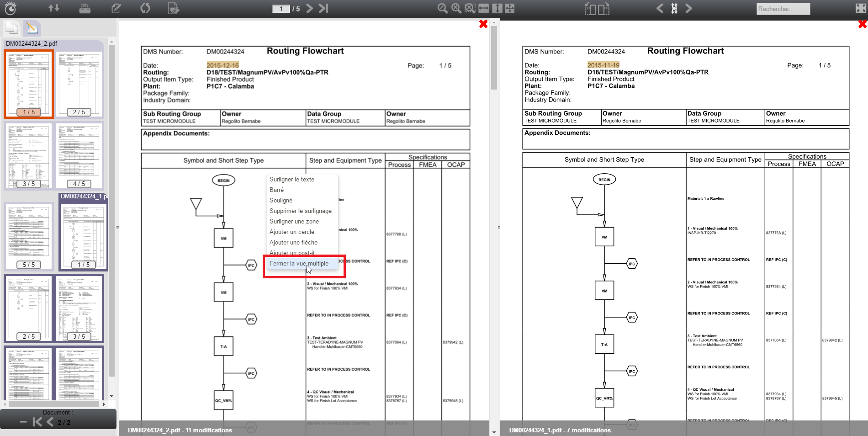The width and height of the screenshot is (868, 436).
Task: Click the compare pages side-by-side icon
Action: point(597,9)
